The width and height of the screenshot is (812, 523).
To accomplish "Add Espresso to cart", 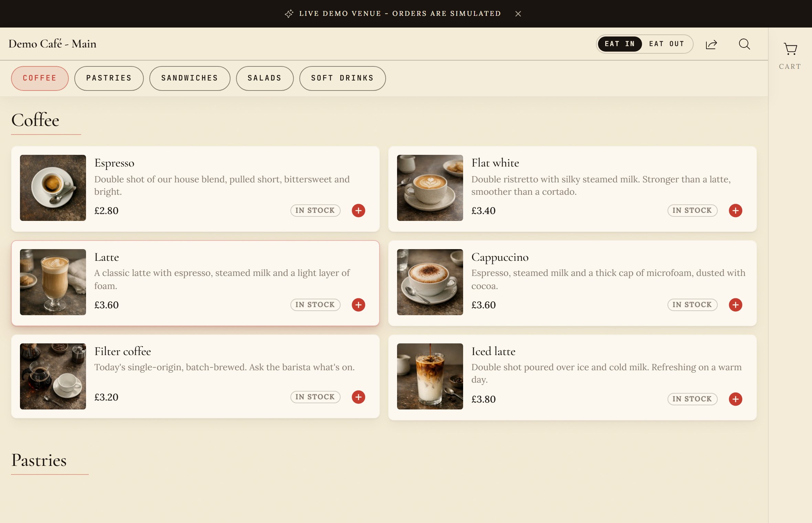I will [358, 210].
